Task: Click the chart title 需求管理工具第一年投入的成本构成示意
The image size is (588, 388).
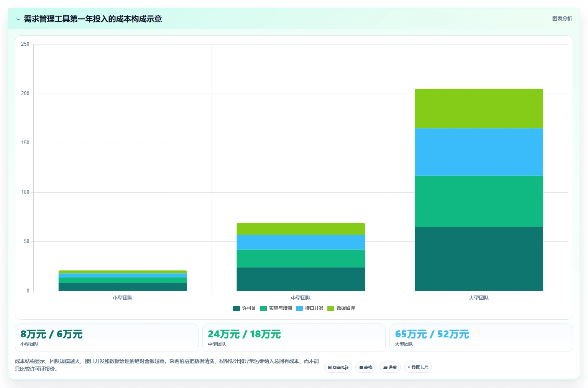Action: (93, 19)
